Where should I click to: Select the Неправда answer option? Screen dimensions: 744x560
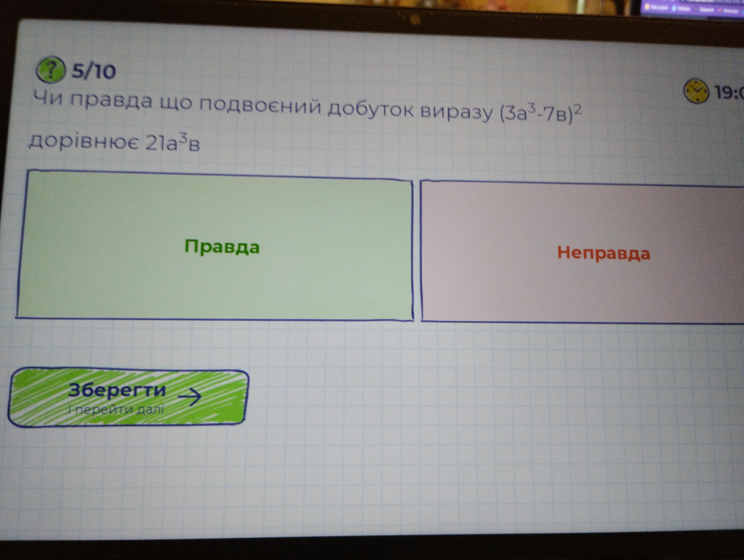point(603,253)
